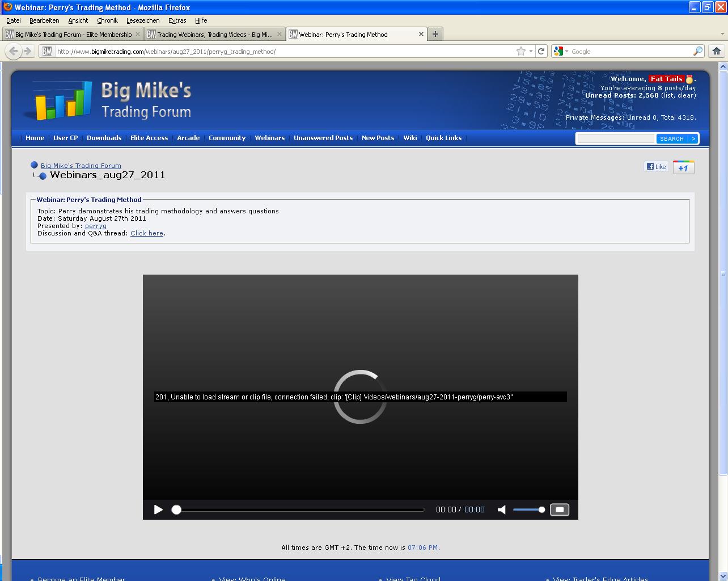This screenshot has width=728, height=581.
Task: Open the Hilfe menu
Action: coord(201,20)
